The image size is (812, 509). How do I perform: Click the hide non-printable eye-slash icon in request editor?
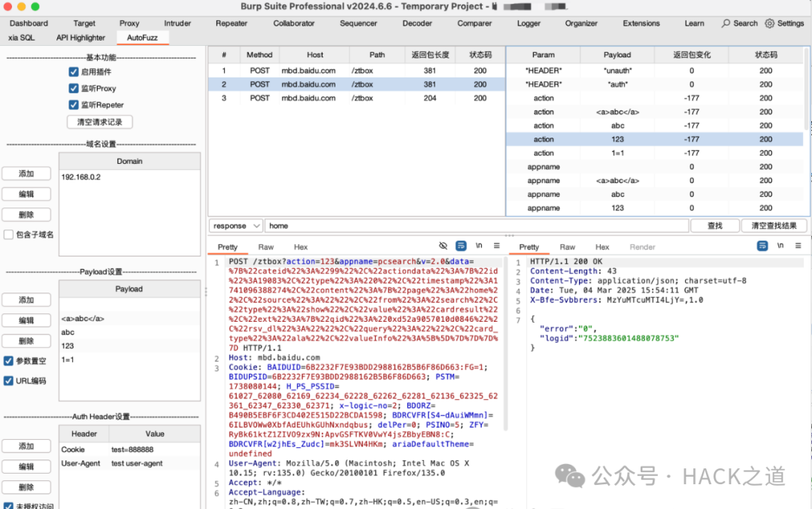[x=443, y=246]
